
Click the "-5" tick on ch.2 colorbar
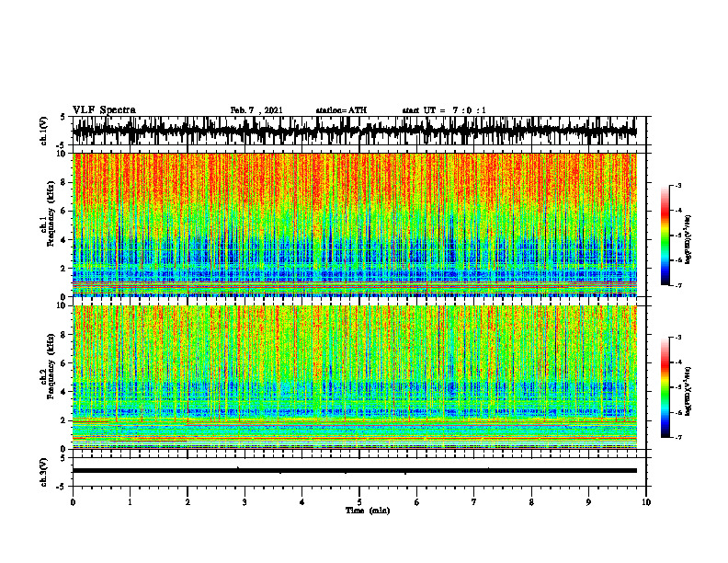click(678, 387)
